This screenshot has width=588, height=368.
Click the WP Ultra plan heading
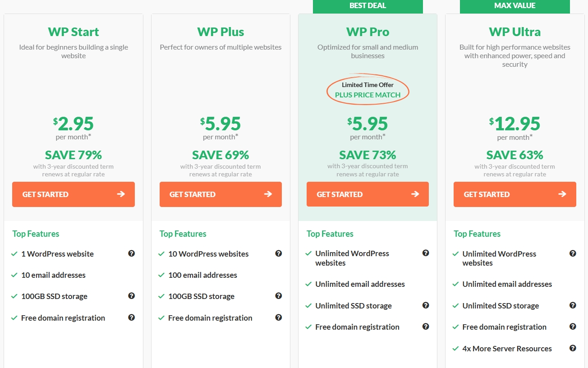click(514, 32)
